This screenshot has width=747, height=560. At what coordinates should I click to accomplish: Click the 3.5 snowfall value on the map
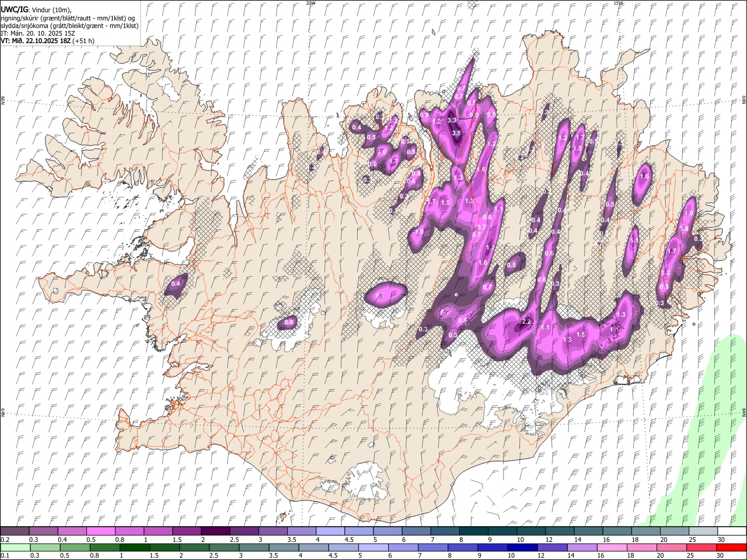456,133
